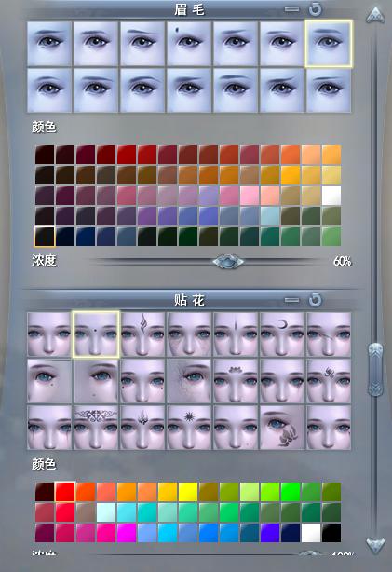Choose the no-decal plain face option
The width and height of the screenshot is (392, 572).
point(49,334)
